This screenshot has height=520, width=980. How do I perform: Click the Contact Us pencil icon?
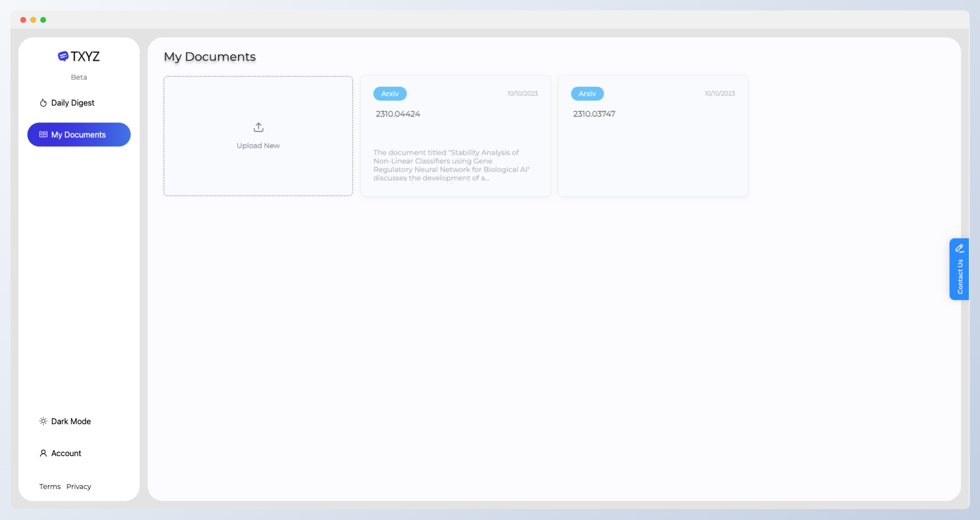click(x=960, y=248)
